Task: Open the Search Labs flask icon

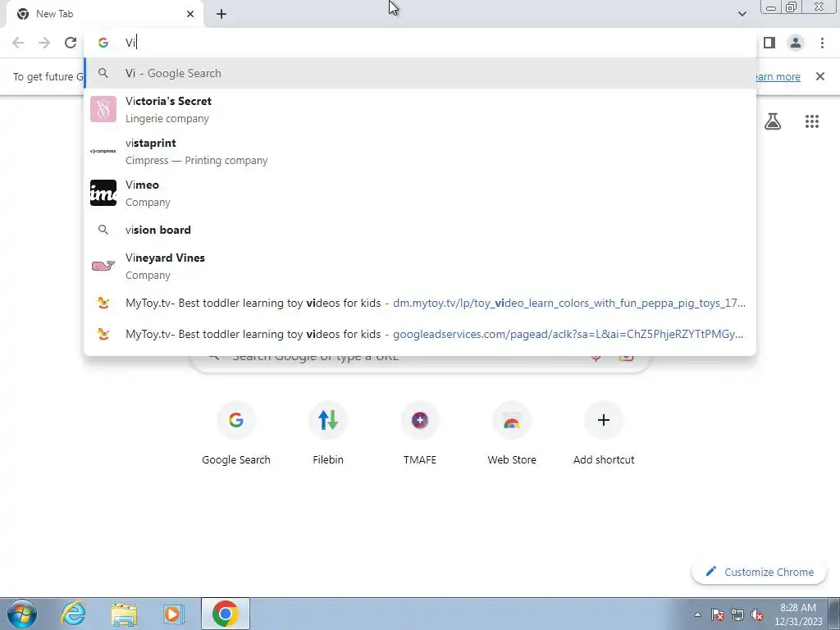Action: [773, 121]
